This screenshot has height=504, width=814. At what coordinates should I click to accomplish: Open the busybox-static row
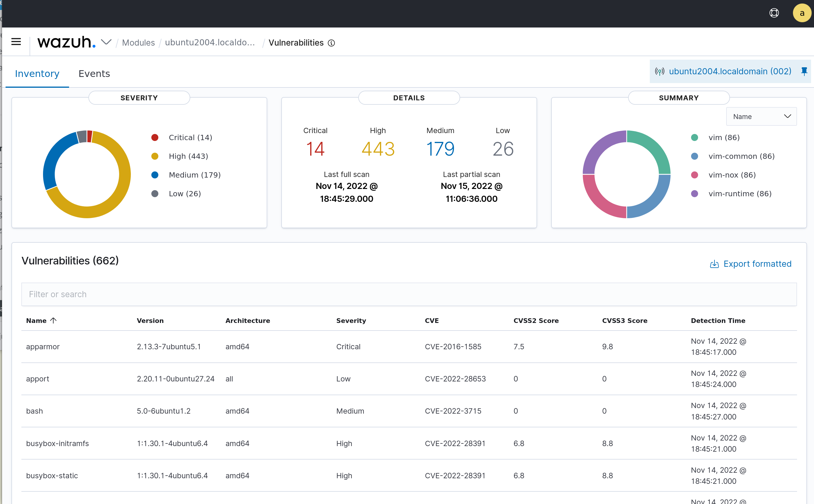pyautogui.click(x=409, y=476)
